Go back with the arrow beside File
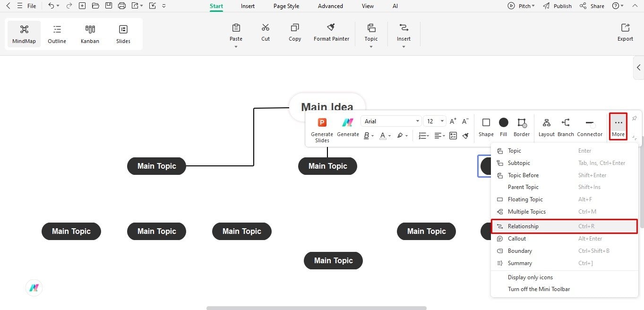Image resolution: width=644 pixels, height=310 pixels. tap(8, 6)
